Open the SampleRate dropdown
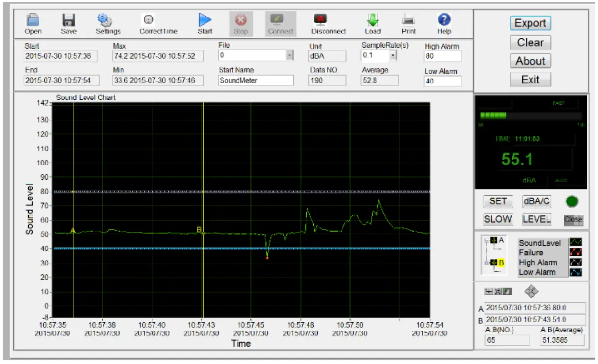The width and height of the screenshot is (598, 364). coord(393,56)
